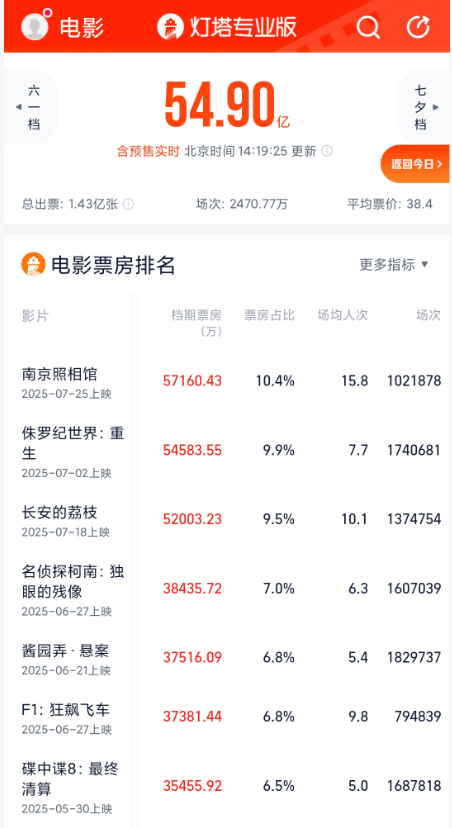
Task: Open F1：狂飙飞车 movie details
Action: [225, 717]
